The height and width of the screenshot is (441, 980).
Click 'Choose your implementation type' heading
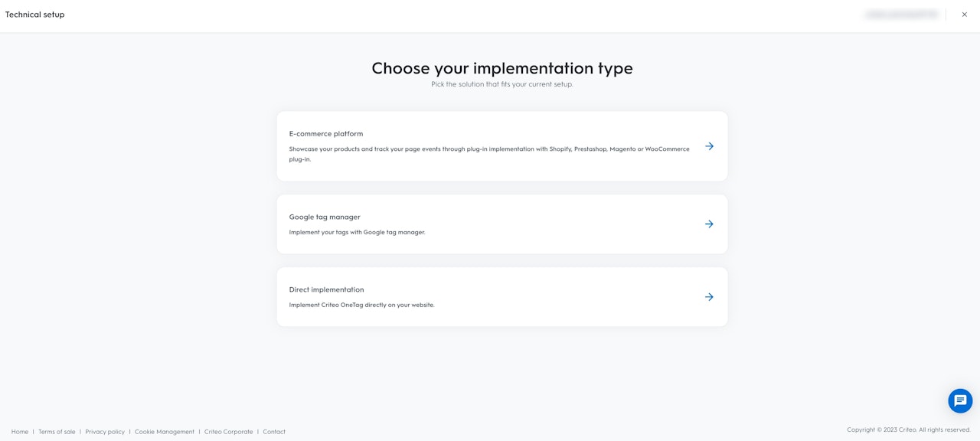point(502,68)
